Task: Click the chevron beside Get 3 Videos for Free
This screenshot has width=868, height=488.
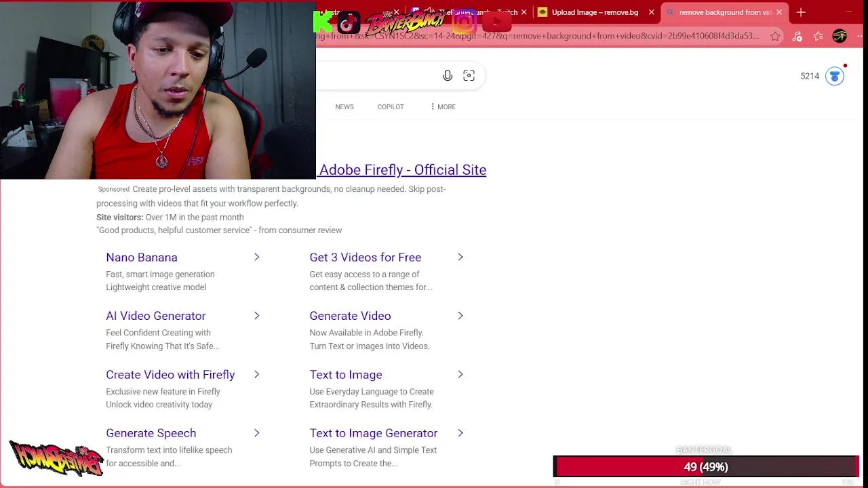Action: 460,257
